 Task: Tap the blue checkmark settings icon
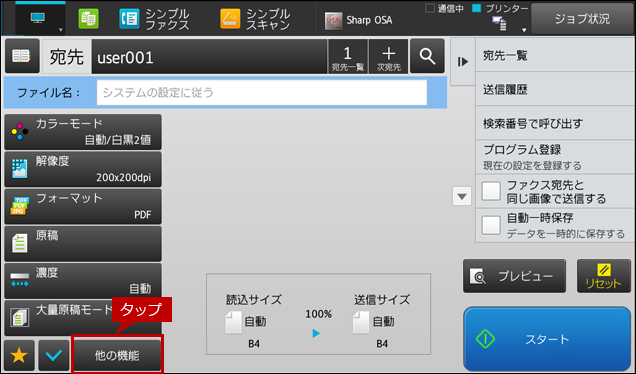point(54,355)
